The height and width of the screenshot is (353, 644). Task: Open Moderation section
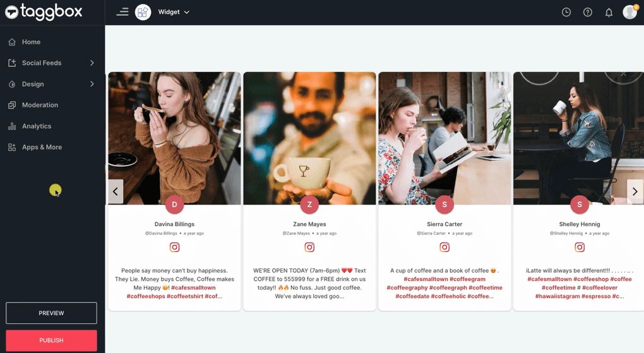(x=40, y=105)
